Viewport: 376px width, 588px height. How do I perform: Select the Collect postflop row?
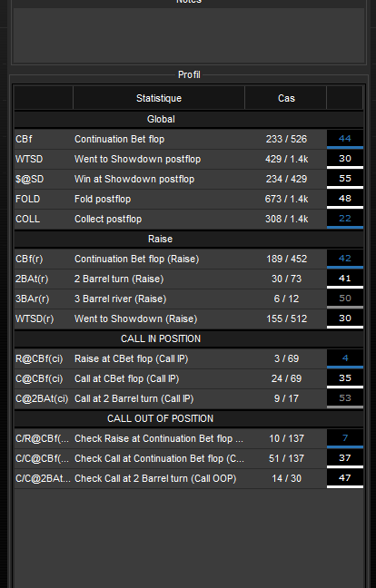(x=189, y=219)
